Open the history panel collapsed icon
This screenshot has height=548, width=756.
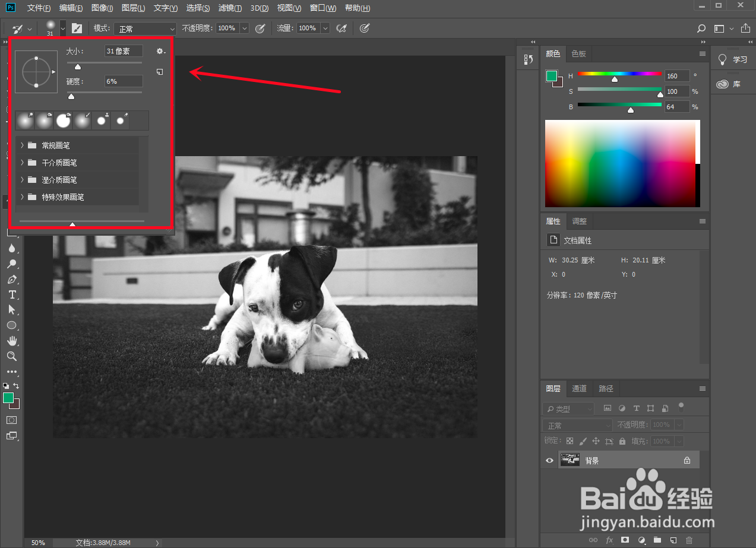(x=529, y=59)
